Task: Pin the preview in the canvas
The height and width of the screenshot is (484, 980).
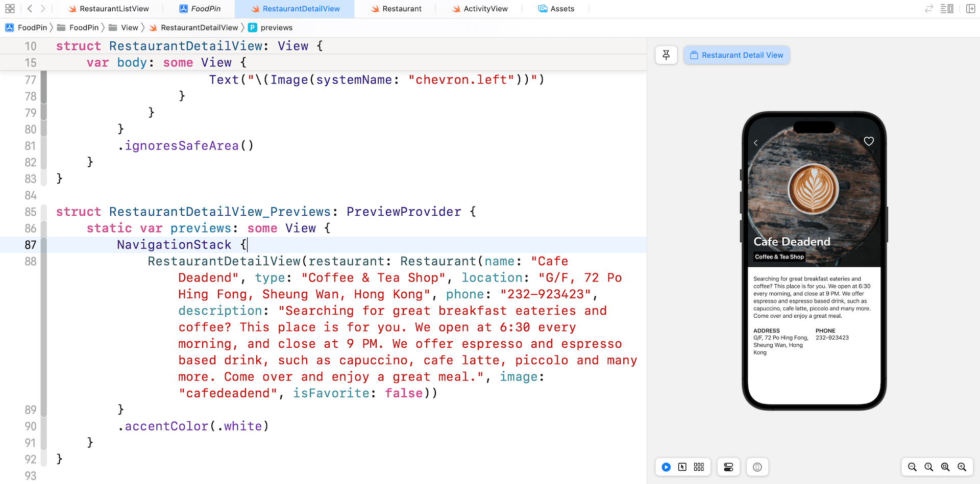Action: [666, 55]
